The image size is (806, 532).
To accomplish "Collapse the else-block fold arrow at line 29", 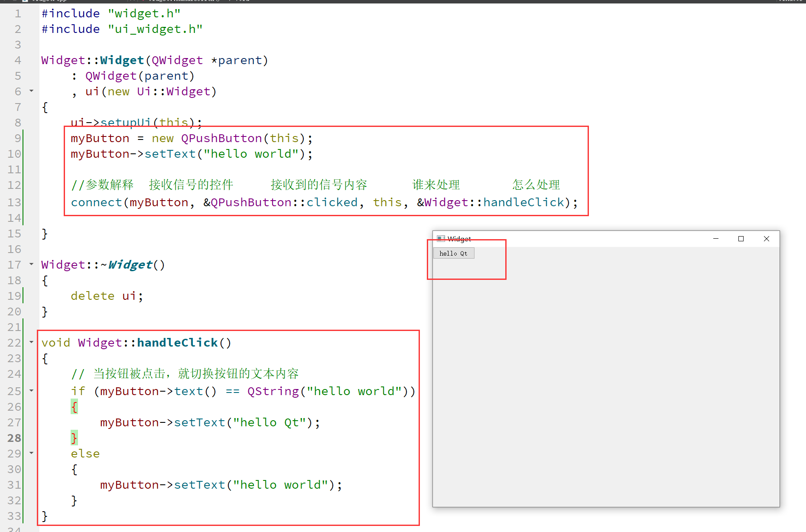I will pos(31,453).
